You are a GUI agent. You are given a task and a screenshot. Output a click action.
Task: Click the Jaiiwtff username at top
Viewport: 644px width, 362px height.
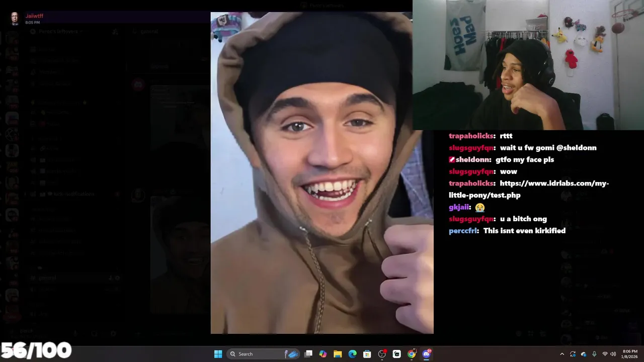34,16
